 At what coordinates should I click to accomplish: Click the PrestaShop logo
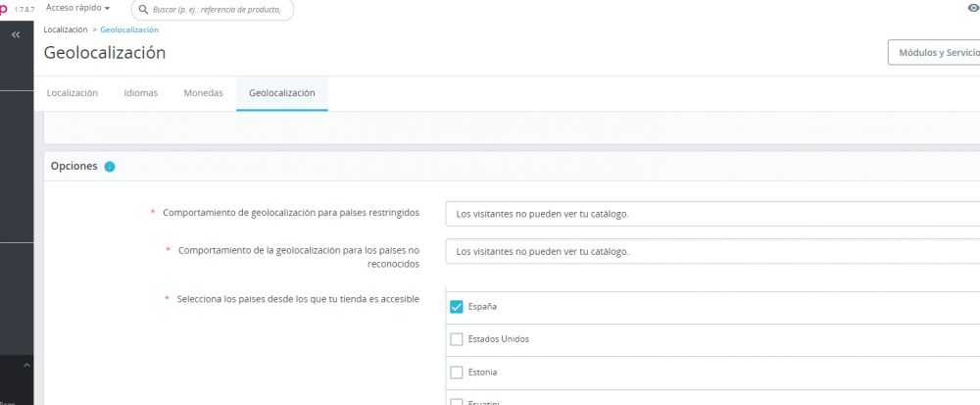(x=4, y=8)
